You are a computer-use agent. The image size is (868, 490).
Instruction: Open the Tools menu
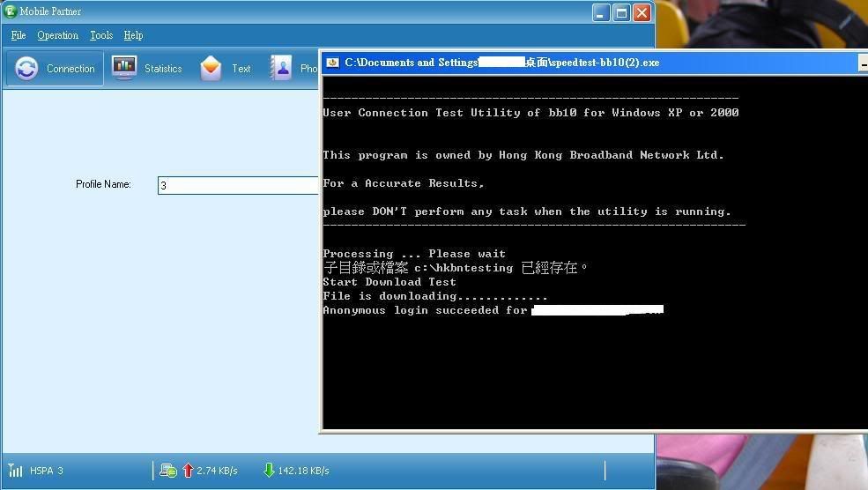[x=101, y=35]
